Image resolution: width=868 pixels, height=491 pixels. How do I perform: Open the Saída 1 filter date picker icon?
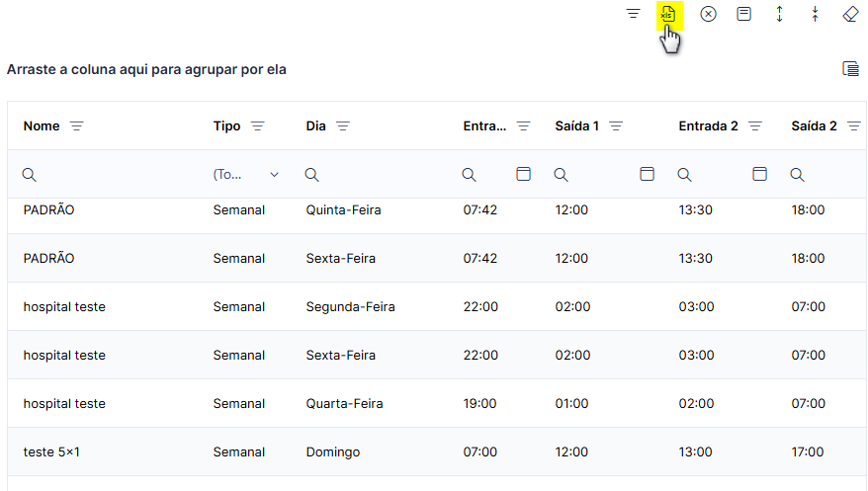[648, 174]
